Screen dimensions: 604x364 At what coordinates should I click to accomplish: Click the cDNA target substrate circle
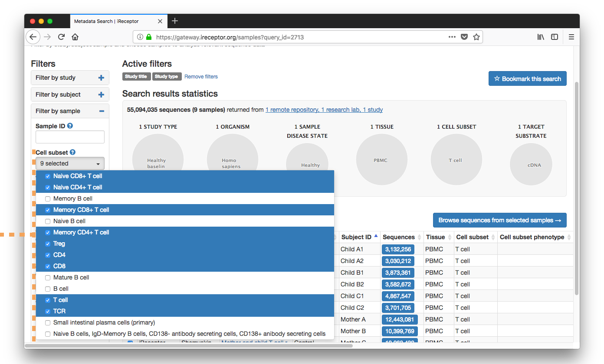(531, 164)
